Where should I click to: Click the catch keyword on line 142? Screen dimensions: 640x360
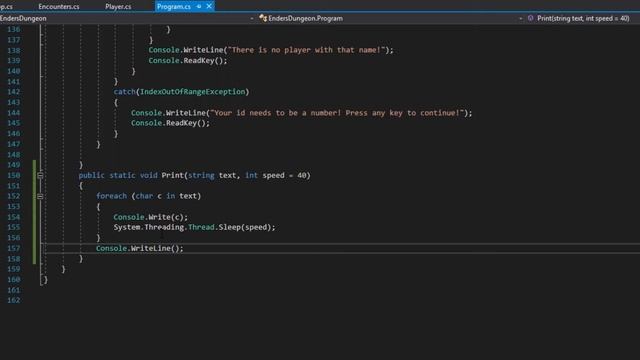click(x=124, y=92)
